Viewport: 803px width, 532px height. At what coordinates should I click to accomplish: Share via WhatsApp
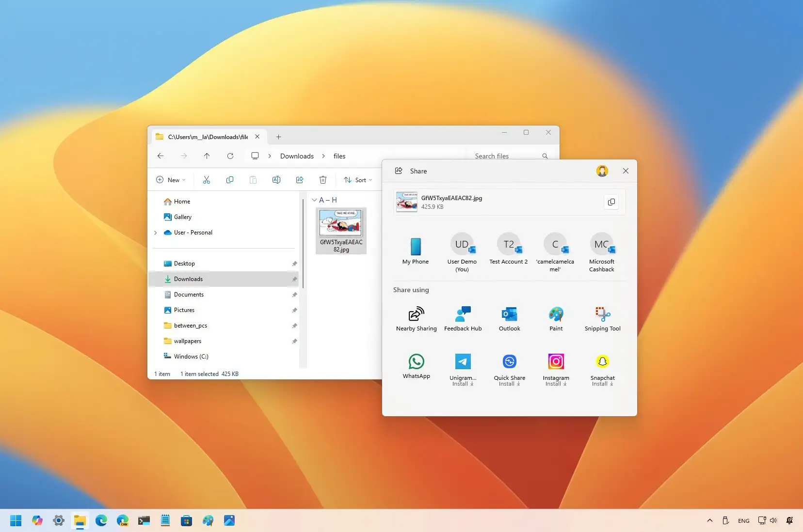(x=416, y=366)
